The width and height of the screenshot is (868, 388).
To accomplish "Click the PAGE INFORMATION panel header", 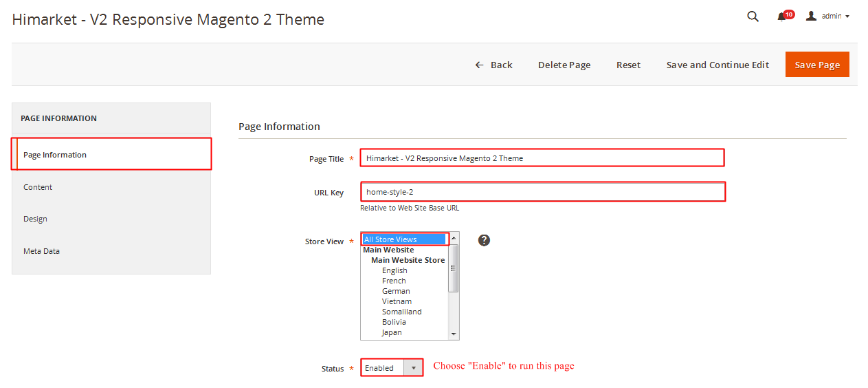I will [111, 118].
